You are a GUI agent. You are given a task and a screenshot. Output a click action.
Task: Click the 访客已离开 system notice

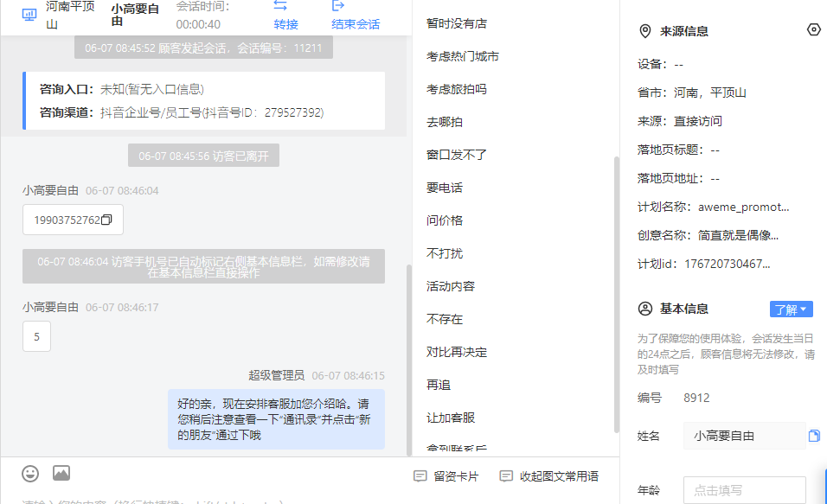click(203, 156)
